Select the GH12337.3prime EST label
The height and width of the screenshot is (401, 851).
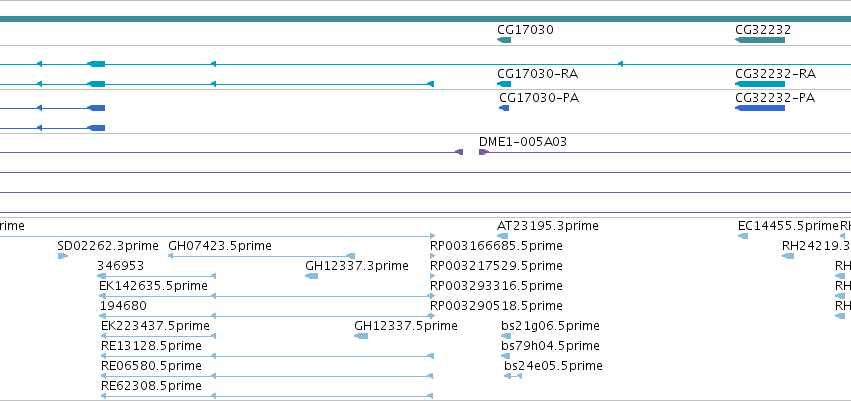357,266
